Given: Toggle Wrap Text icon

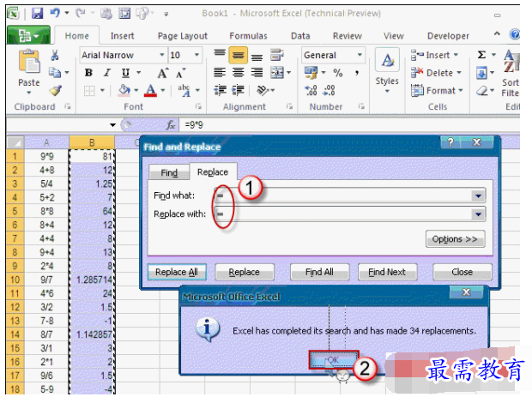Looking at the screenshot, I should point(277,55).
